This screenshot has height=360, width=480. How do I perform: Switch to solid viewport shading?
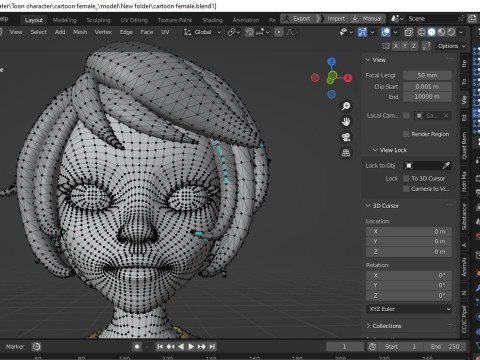(x=432, y=32)
